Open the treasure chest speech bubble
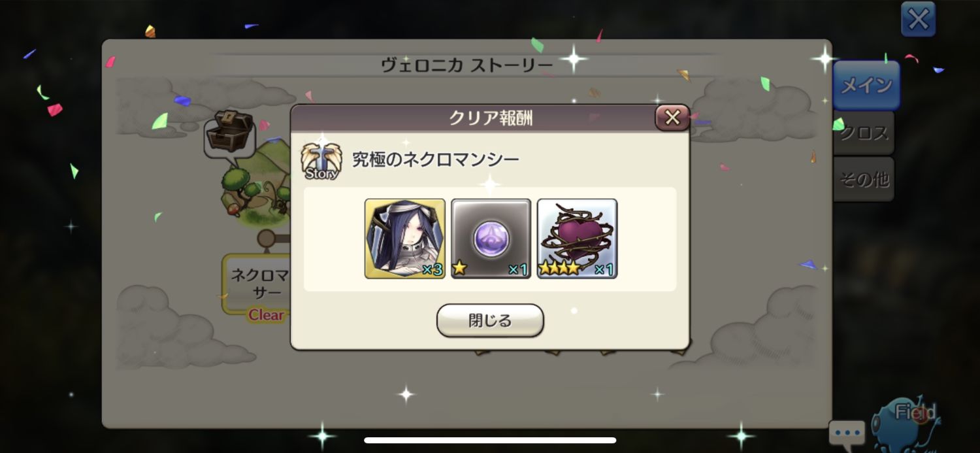This screenshot has height=453, width=980. click(229, 133)
